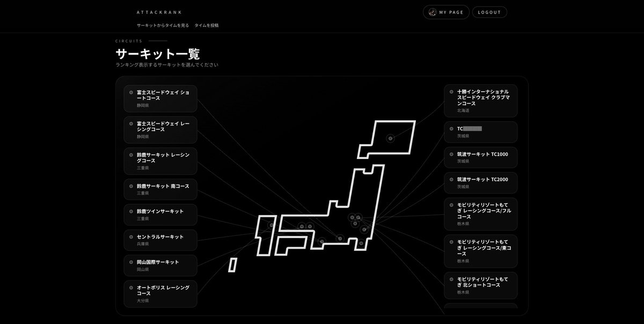
Task: Select the 岡山国際サーキット card
Action: click(x=160, y=265)
